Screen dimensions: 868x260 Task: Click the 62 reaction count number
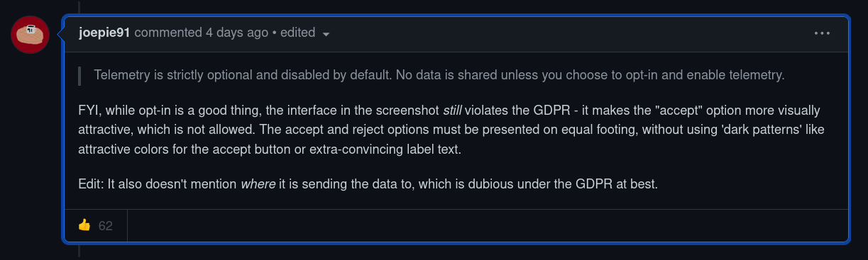[106, 226]
